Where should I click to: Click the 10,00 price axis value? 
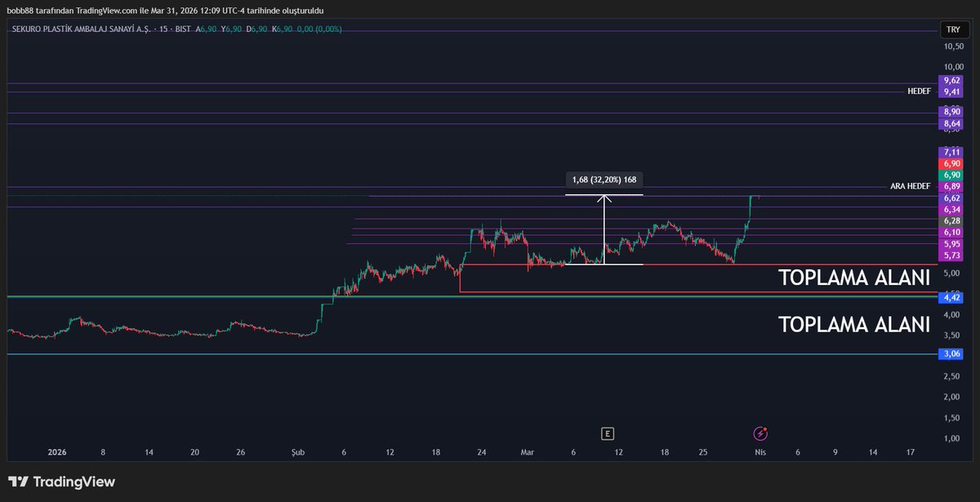(952, 67)
